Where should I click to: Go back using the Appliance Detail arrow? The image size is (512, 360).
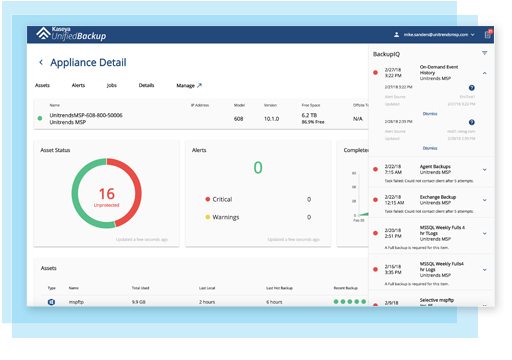coord(41,62)
